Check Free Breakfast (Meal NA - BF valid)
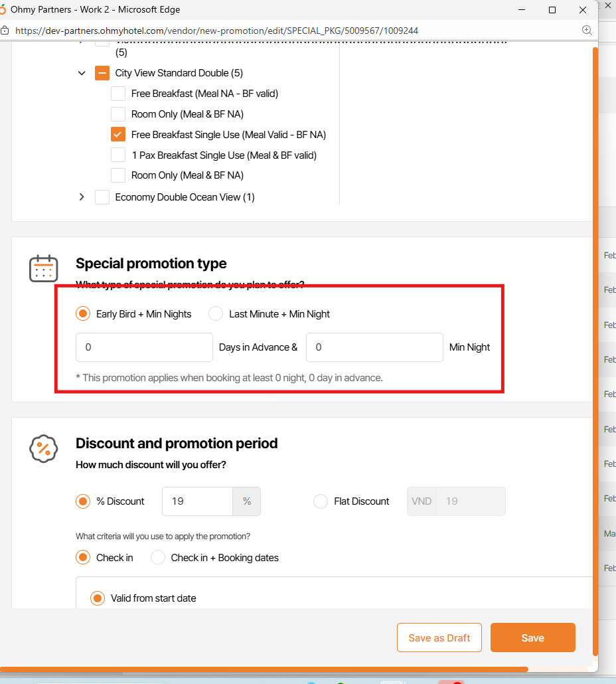Viewport: 616px width, 684px height. (118, 94)
